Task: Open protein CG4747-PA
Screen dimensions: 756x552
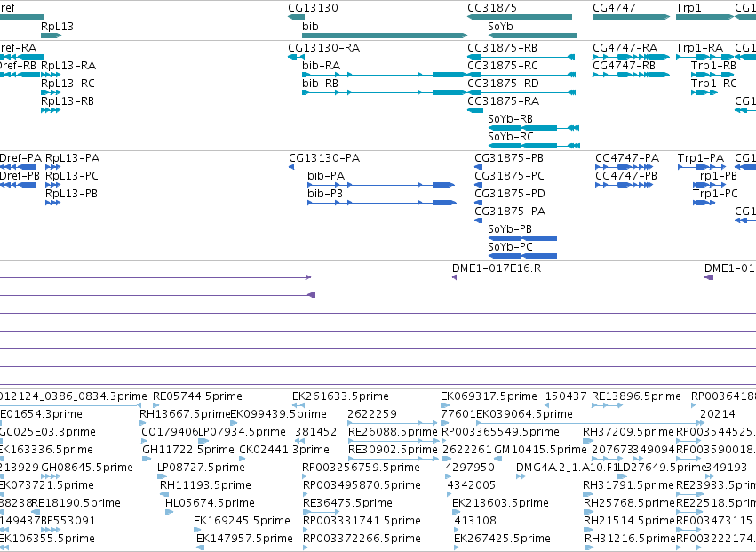Action: [x=627, y=158]
